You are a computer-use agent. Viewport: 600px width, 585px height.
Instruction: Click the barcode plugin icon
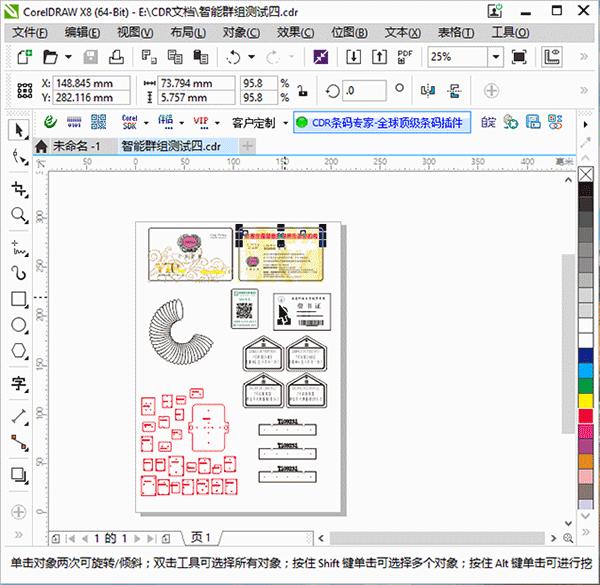pyautogui.click(x=74, y=122)
